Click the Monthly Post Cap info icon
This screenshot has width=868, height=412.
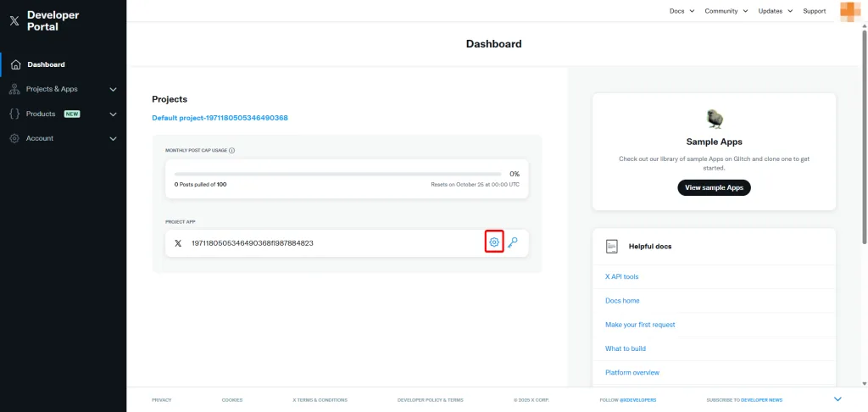tap(232, 151)
